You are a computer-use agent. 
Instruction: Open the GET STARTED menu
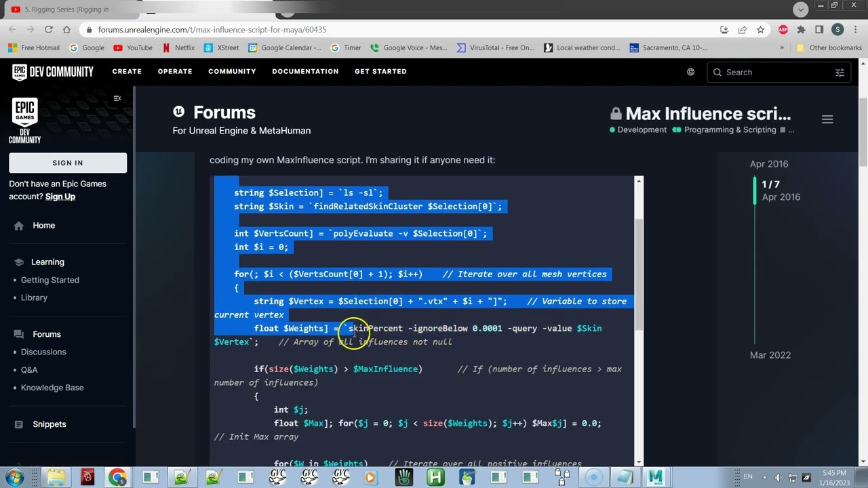[x=380, y=71]
